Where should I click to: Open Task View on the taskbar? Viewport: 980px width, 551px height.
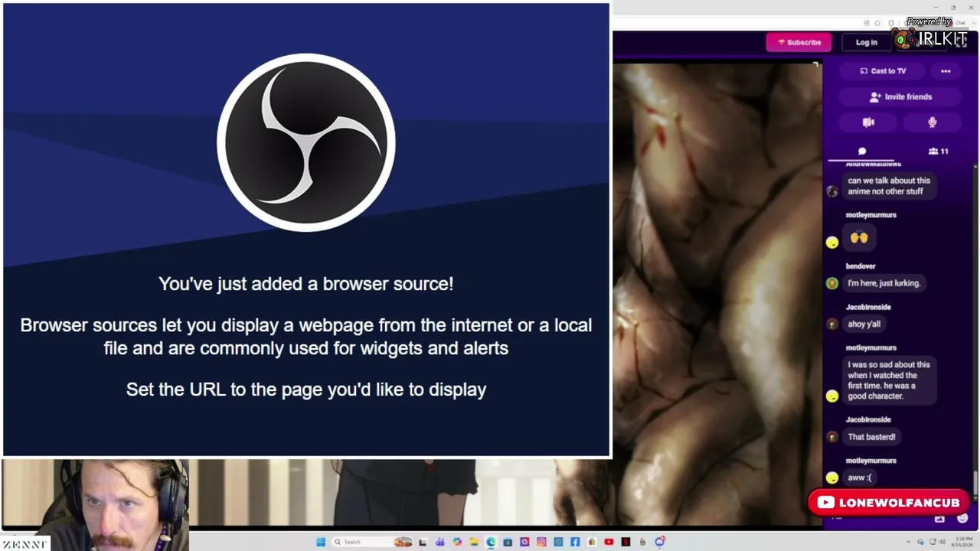[x=423, y=542]
